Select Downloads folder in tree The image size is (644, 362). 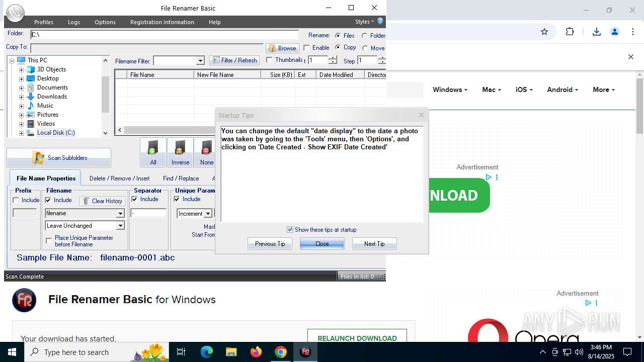tap(52, 97)
